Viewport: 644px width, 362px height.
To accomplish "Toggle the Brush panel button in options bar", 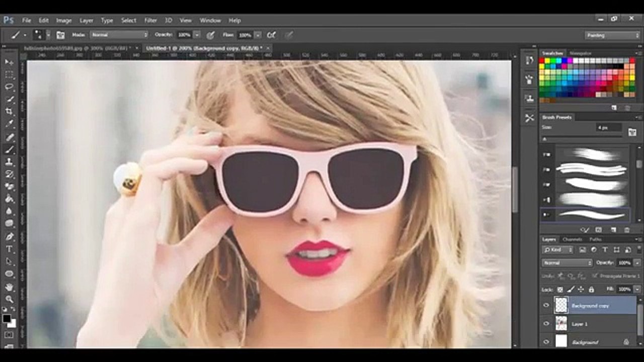I will pos(60,35).
